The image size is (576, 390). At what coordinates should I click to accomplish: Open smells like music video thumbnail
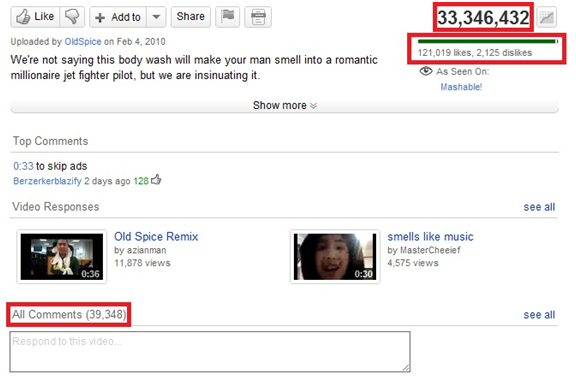click(x=335, y=257)
